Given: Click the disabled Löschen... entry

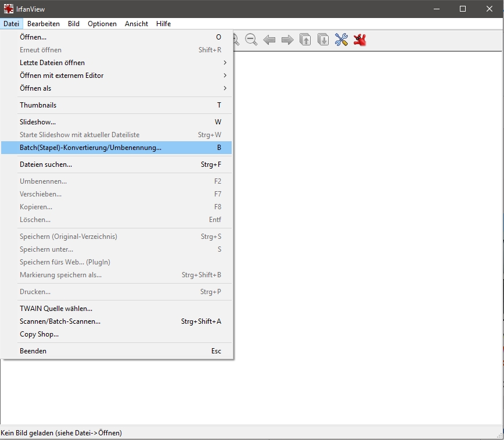Looking at the screenshot, I should pyautogui.click(x=116, y=220).
